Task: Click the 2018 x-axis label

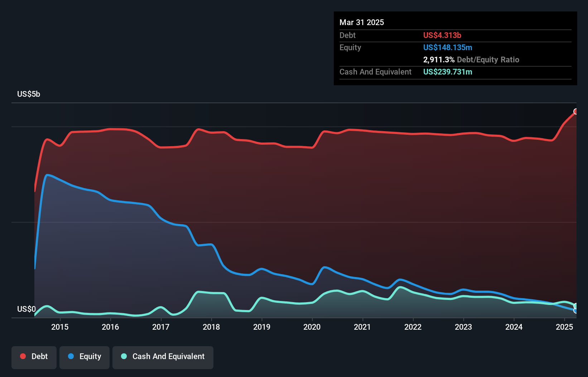Action: 211,327
